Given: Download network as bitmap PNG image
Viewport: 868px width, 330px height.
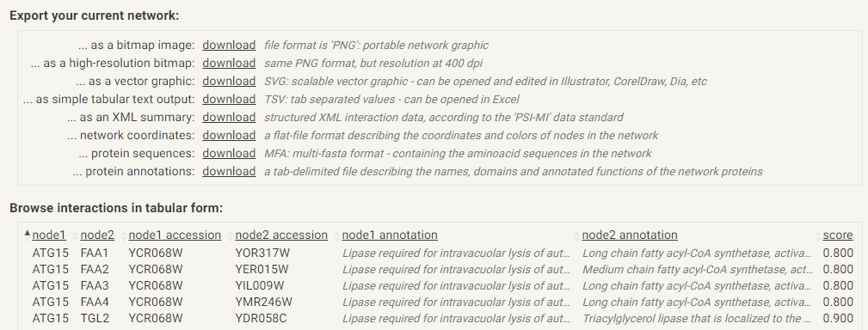Looking at the screenshot, I should (229, 46).
